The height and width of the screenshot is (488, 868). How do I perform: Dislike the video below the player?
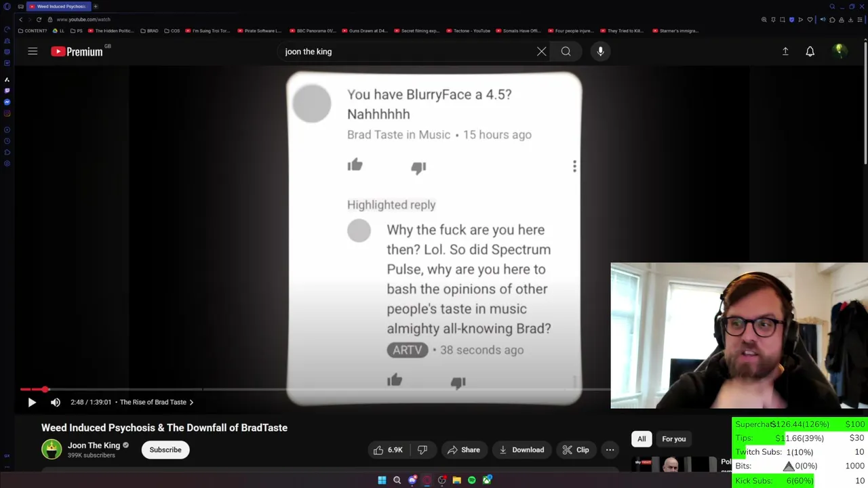pyautogui.click(x=422, y=450)
